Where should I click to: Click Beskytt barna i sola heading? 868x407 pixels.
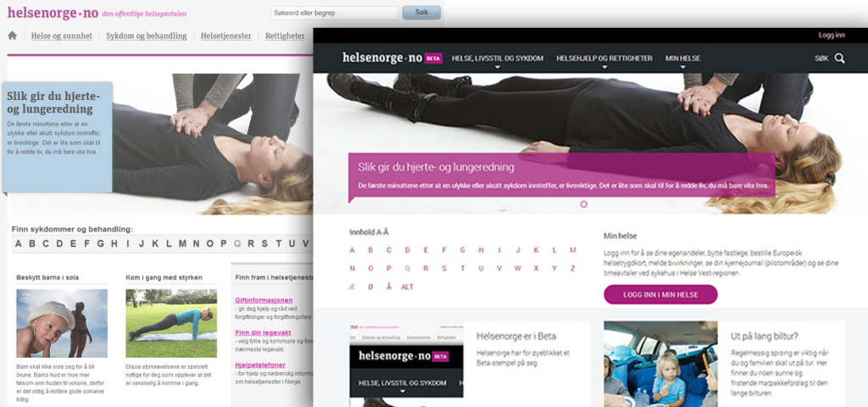47,277
